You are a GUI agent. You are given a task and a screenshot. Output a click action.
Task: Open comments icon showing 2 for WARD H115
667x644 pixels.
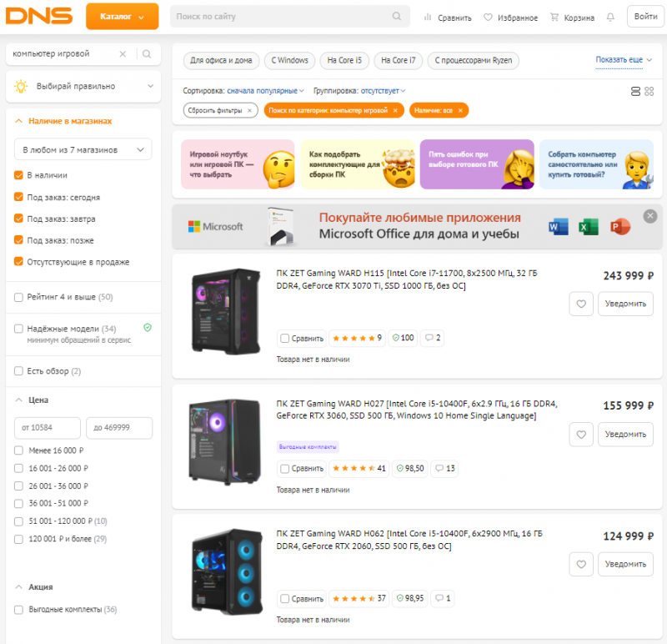click(x=432, y=338)
